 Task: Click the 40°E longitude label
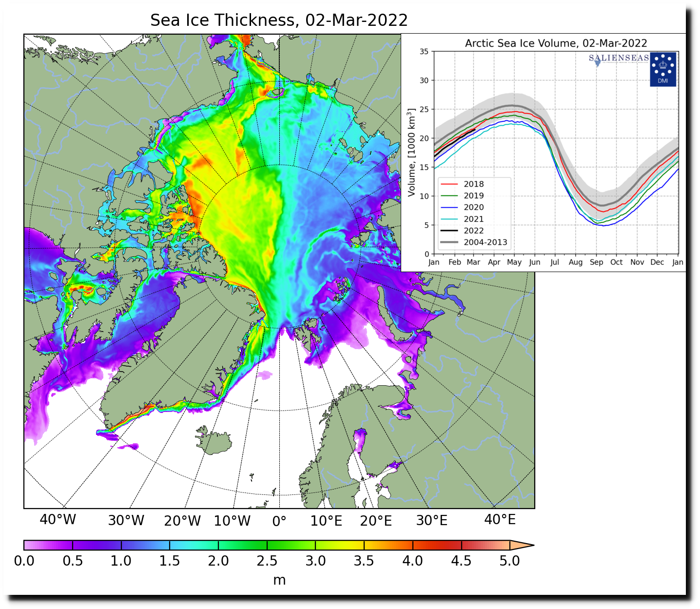(500, 519)
